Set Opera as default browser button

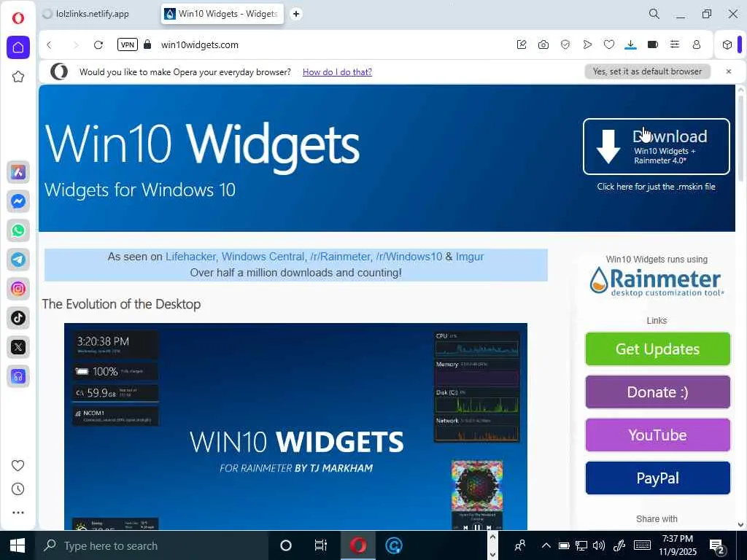[x=648, y=71]
